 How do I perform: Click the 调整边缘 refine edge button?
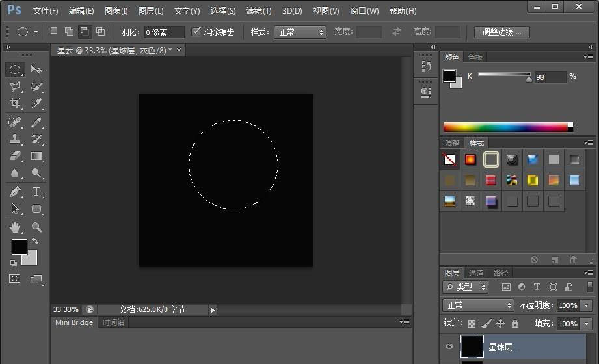click(x=501, y=32)
